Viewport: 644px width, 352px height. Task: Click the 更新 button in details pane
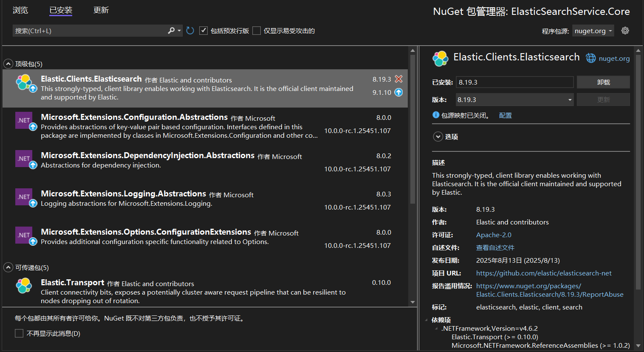pyautogui.click(x=603, y=99)
